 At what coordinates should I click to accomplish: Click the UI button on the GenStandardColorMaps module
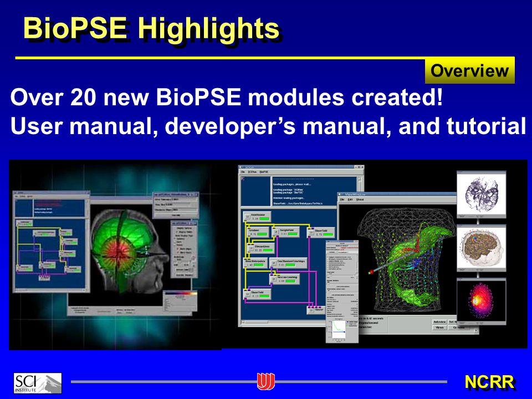point(274,263)
